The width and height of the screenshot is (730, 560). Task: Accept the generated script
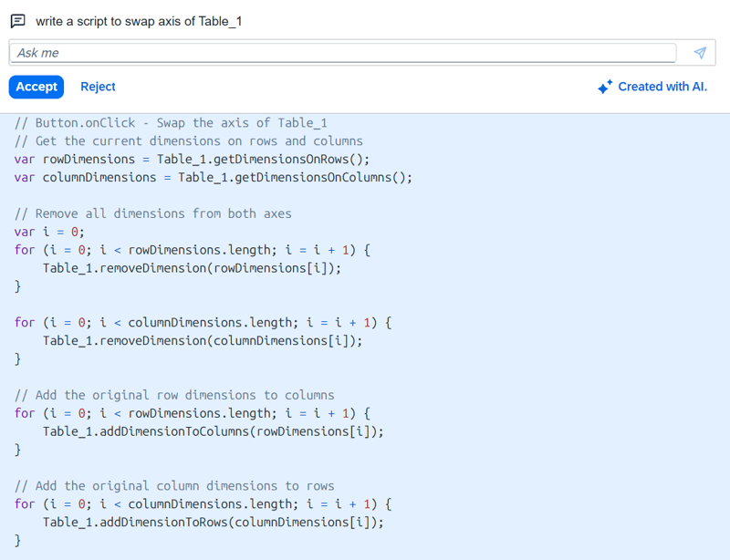click(36, 87)
